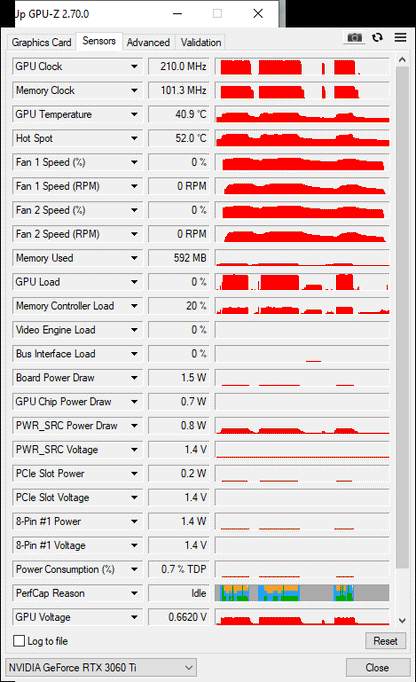Open the PWR_SRC Power Draw dropdown

tap(134, 425)
